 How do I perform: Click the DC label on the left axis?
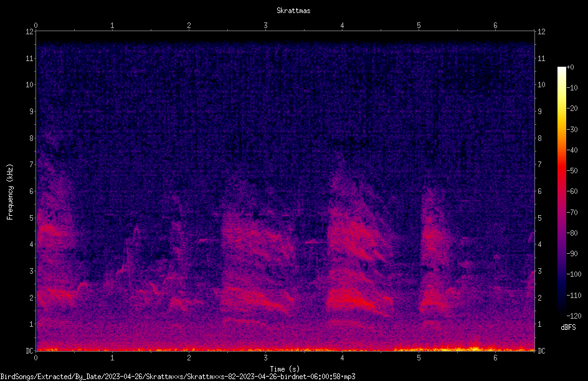30,350
